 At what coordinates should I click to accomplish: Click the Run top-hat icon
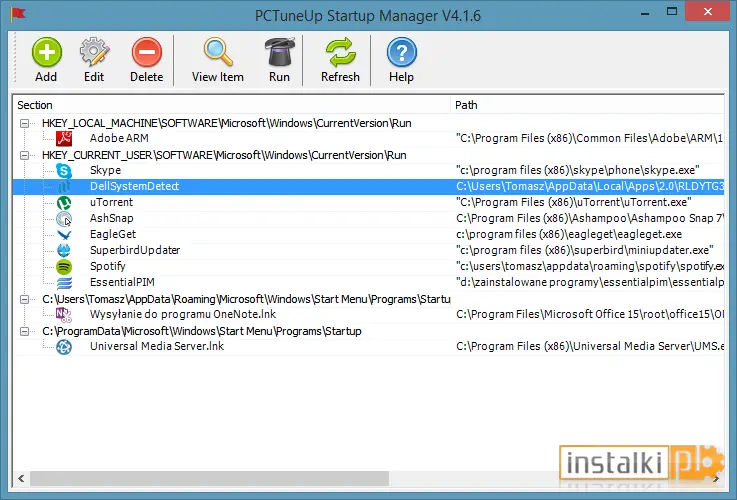(279, 52)
